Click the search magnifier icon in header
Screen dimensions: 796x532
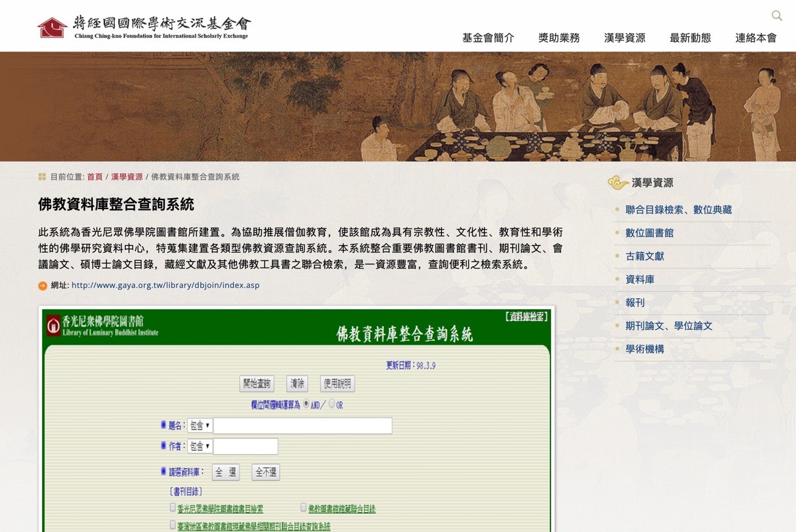point(777,15)
